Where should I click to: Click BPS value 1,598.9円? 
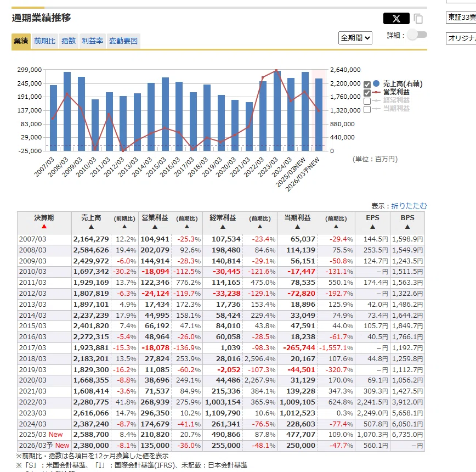[x=407, y=239]
